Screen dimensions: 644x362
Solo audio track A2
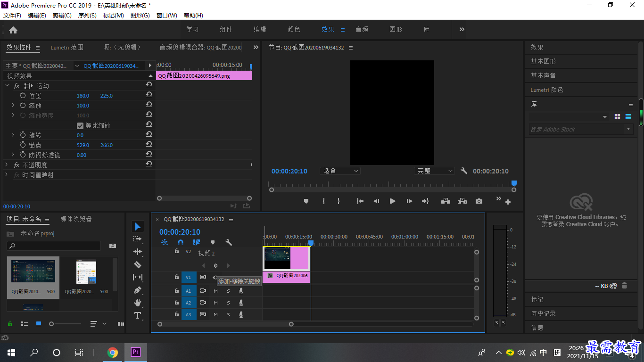pos(228,303)
